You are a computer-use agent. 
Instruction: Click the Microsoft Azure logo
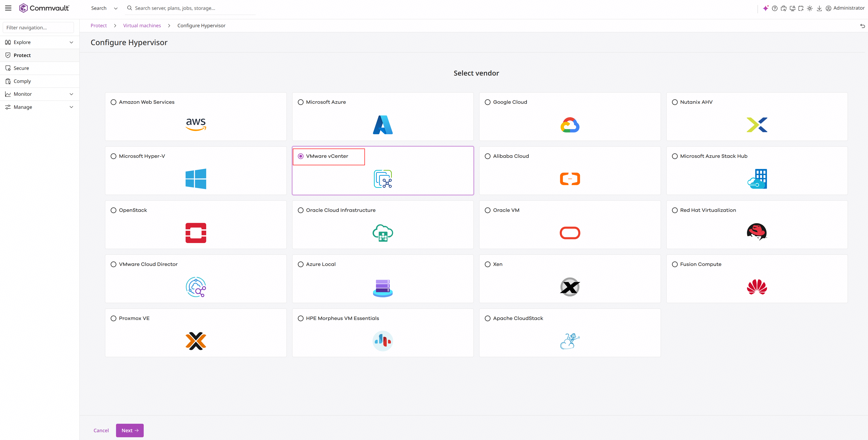(383, 125)
